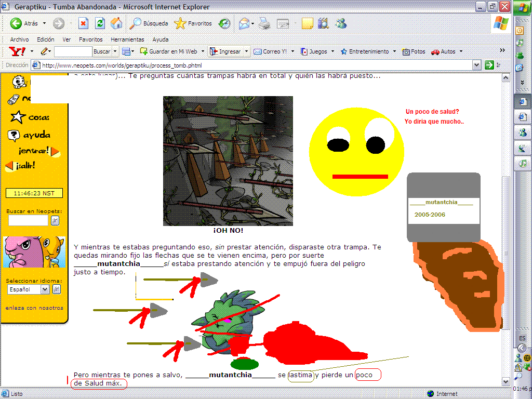Open the yellow Discuss note icon
This screenshot has width=532, height=399.
[307, 23]
